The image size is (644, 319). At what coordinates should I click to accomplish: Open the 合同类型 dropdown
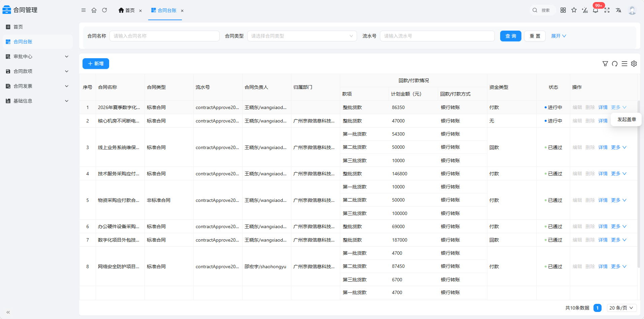click(302, 36)
